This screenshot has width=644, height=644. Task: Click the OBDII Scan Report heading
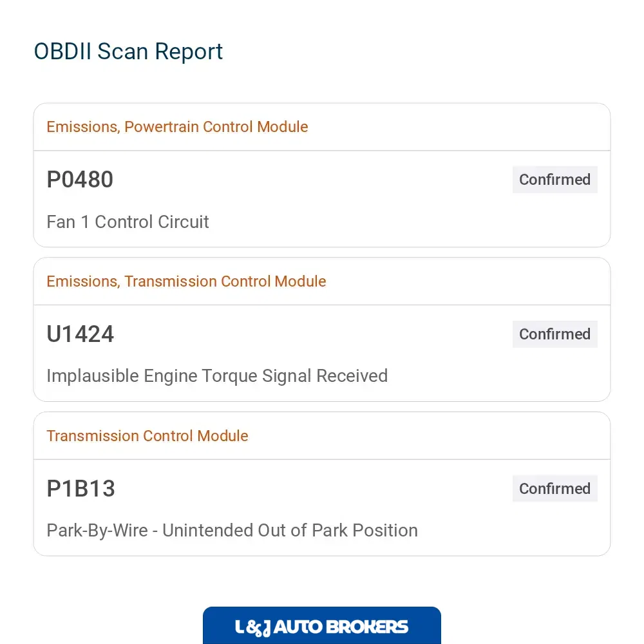pyautogui.click(x=128, y=52)
